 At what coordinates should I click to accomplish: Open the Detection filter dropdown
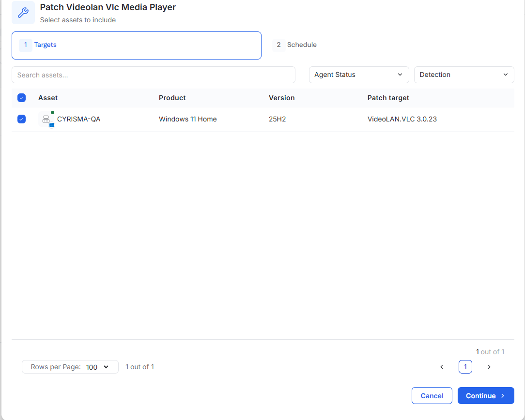click(463, 75)
